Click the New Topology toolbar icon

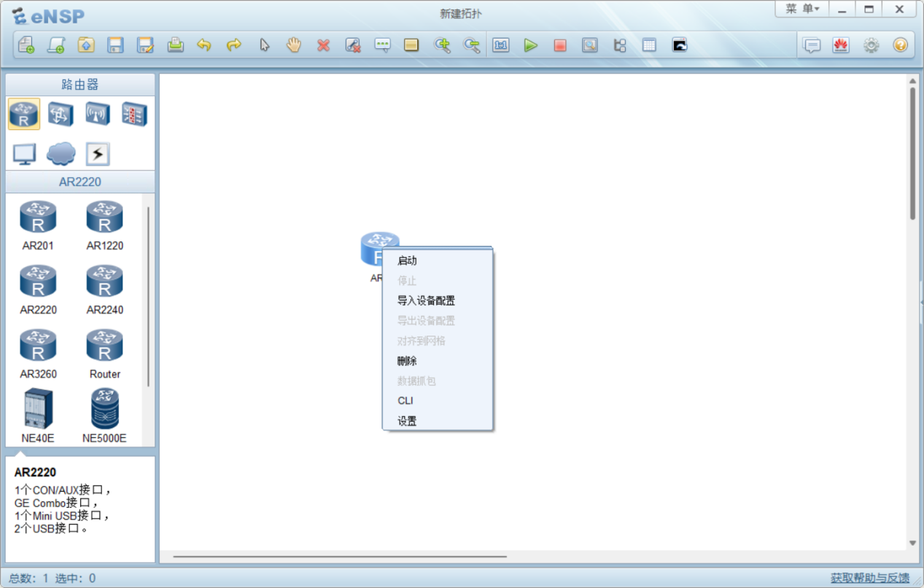click(x=26, y=45)
